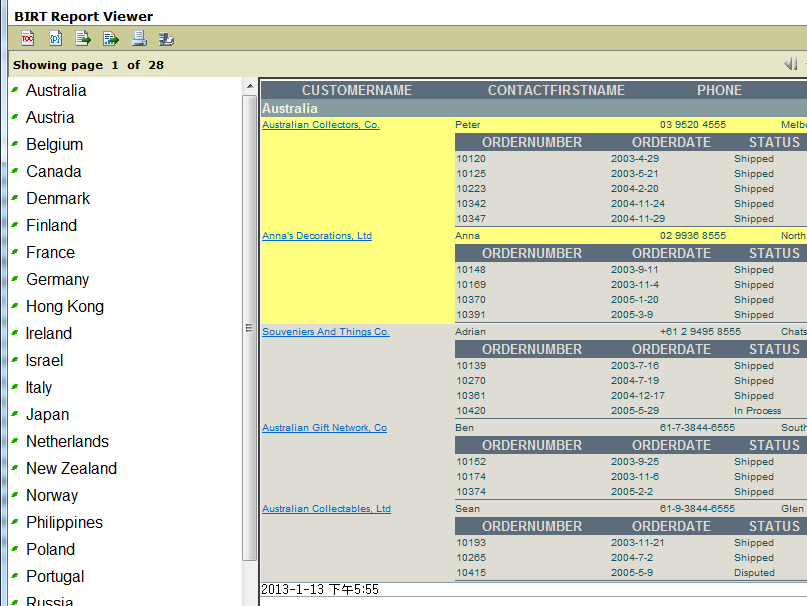Image resolution: width=807 pixels, height=606 pixels.
Task: Select New Zealand in the TOC list
Action: click(x=72, y=469)
